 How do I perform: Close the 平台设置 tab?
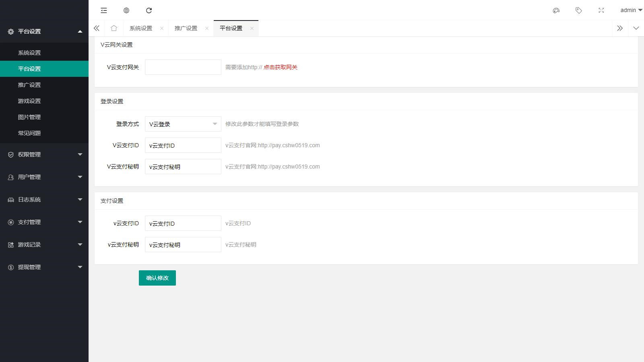pos(252,28)
